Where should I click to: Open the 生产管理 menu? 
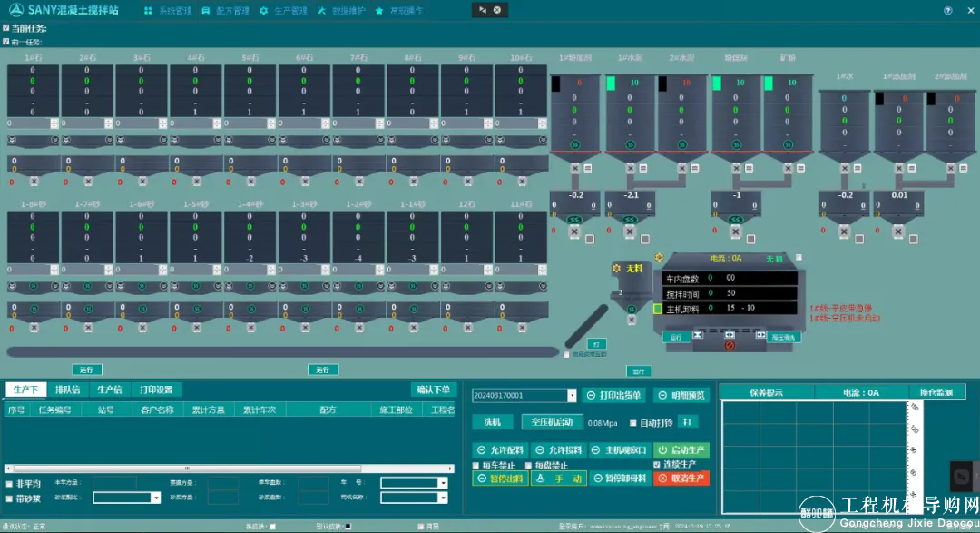[x=284, y=11]
